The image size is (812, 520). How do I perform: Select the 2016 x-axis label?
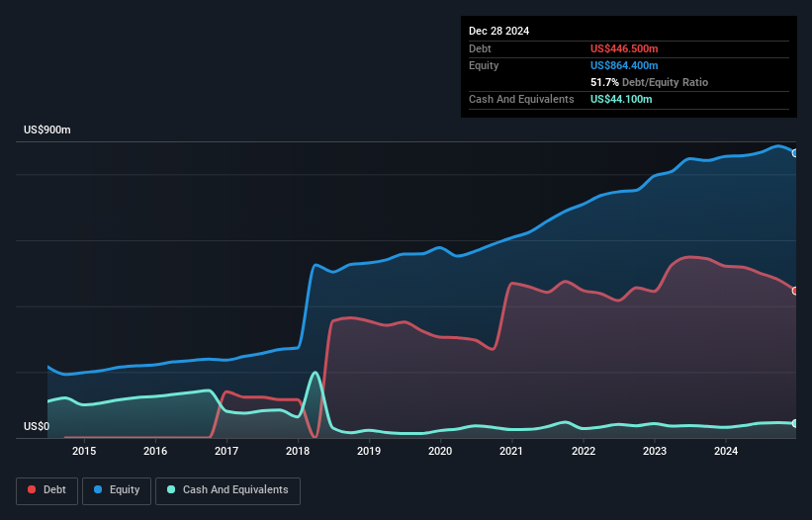(x=155, y=451)
